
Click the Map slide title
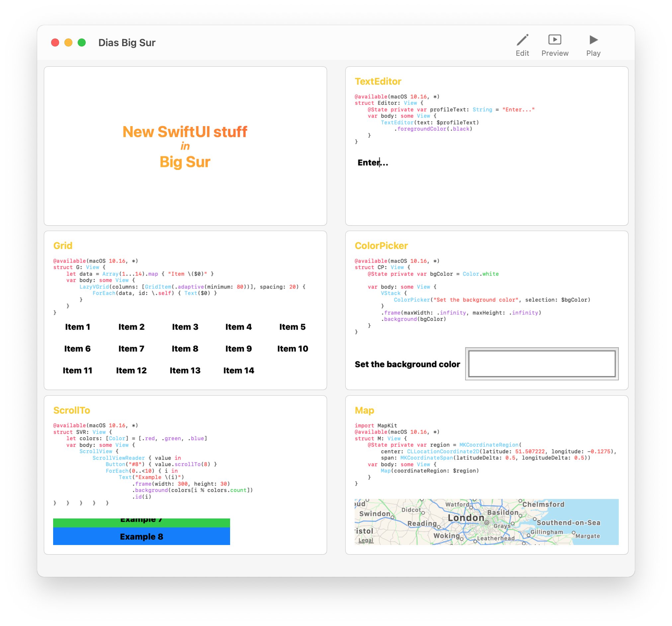click(364, 410)
